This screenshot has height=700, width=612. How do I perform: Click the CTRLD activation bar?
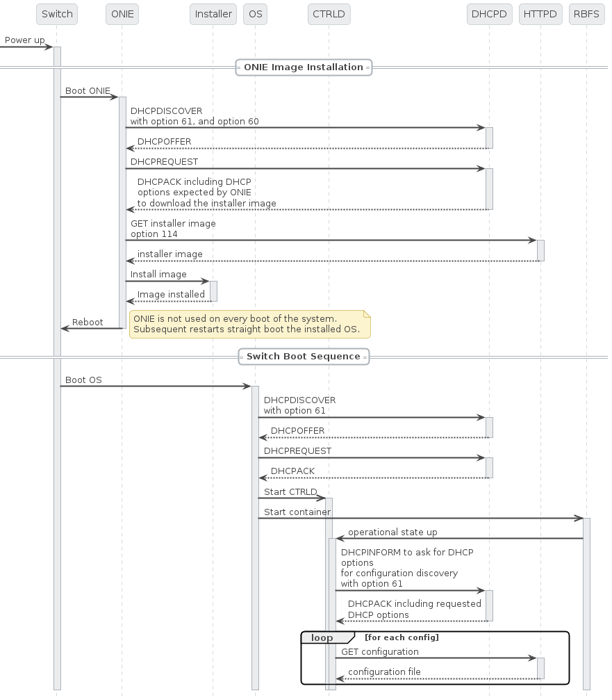coord(329,591)
